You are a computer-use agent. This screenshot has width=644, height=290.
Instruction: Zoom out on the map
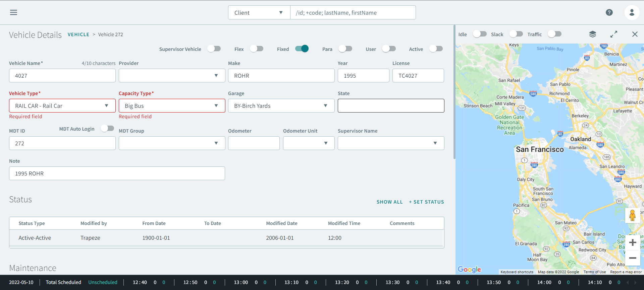coord(633,258)
